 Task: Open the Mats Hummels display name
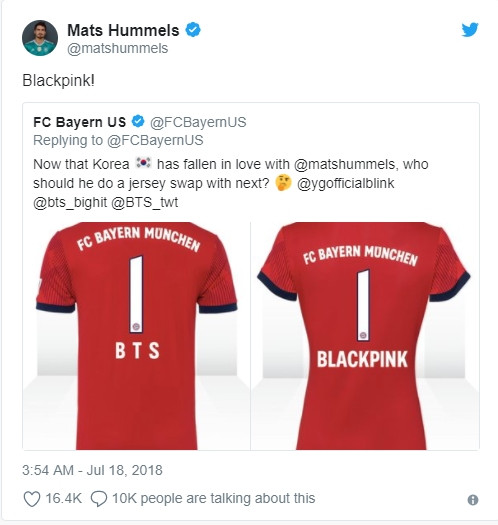pyautogui.click(x=123, y=30)
